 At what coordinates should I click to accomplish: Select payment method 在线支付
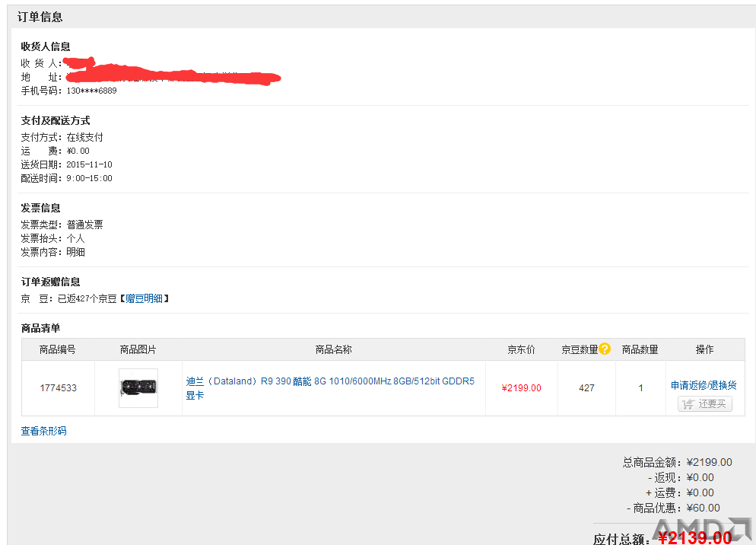(85, 137)
